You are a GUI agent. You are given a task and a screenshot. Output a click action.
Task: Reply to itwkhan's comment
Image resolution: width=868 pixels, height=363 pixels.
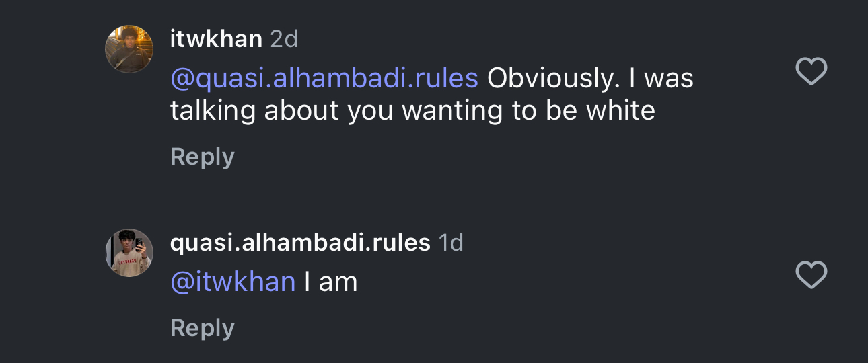(x=203, y=157)
